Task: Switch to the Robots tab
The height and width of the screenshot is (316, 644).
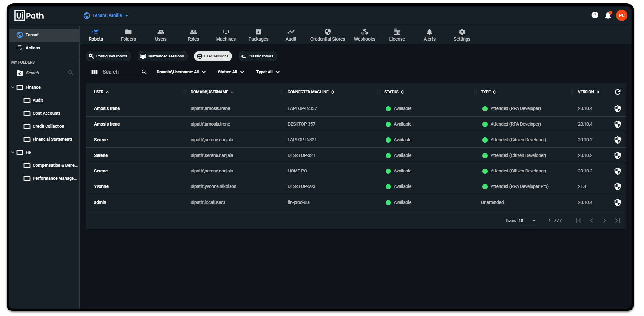Action: (96, 35)
